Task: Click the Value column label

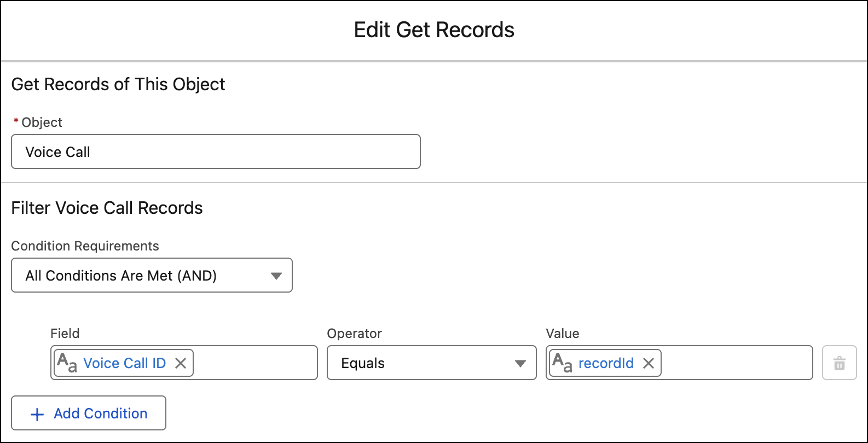Action: (x=563, y=334)
